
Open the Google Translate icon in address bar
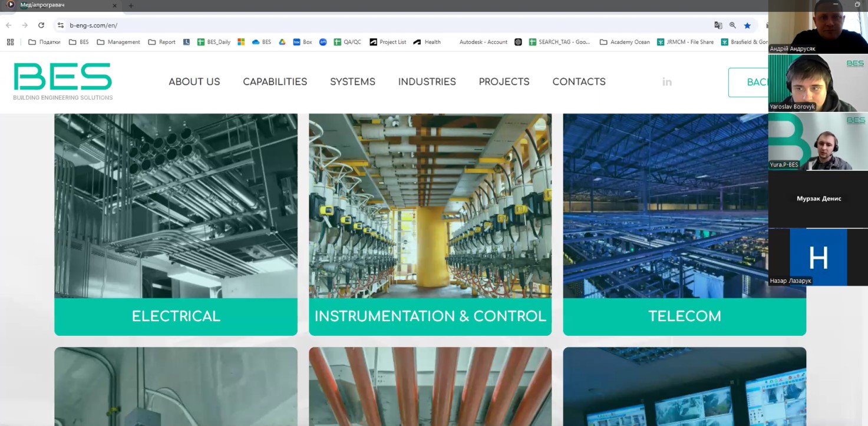pyautogui.click(x=718, y=25)
